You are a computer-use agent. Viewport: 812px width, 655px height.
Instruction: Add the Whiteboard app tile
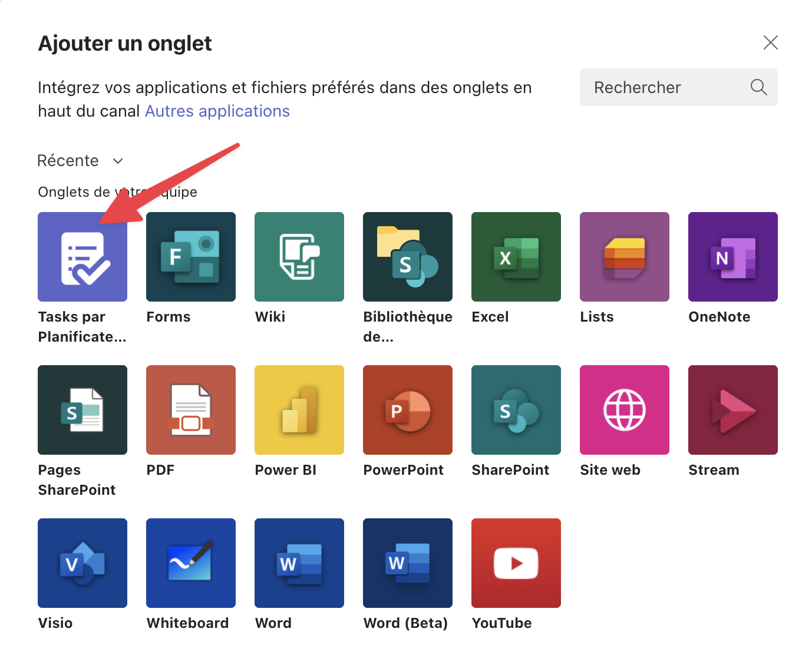[x=191, y=563]
